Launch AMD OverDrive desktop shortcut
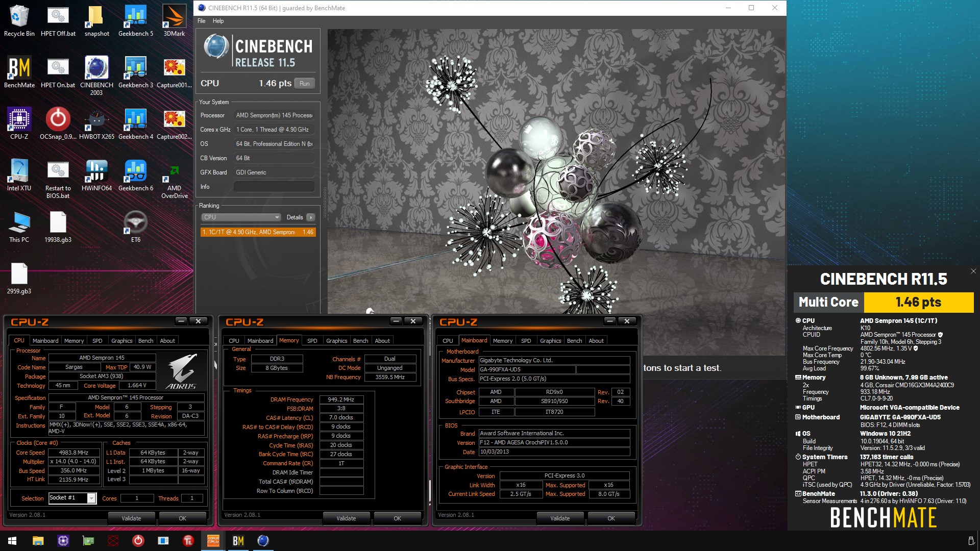The width and height of the screenshot is (980, 551). [174, 179]
